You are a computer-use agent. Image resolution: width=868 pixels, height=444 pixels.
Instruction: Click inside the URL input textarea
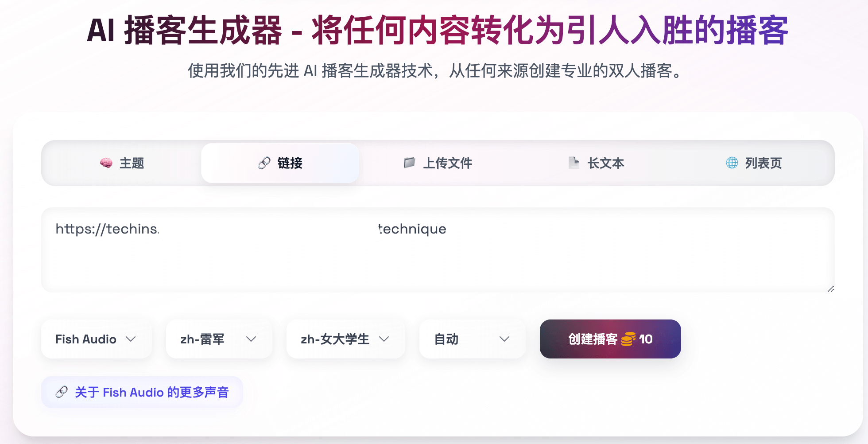(x=438, y=250)
